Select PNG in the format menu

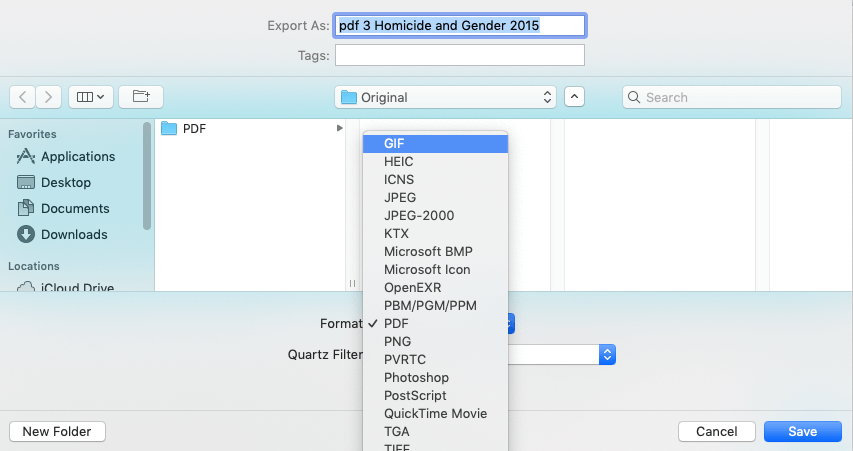pyautogui.click(x=397, y=342)
